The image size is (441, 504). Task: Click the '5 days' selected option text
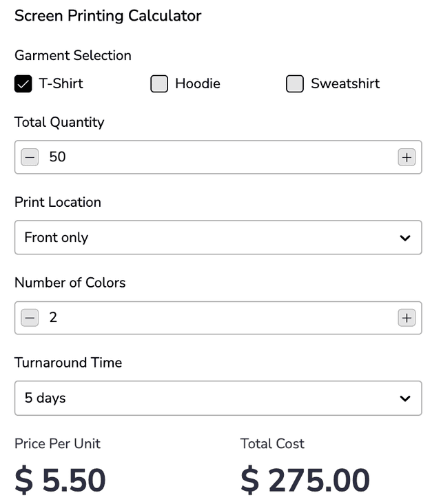click(x=45, y=398)
